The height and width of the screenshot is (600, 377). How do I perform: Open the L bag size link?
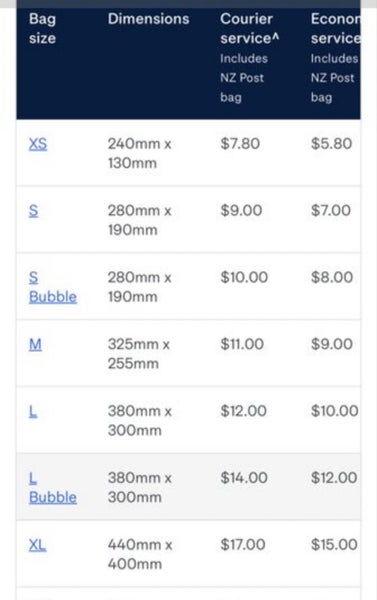tap(33, 411)
